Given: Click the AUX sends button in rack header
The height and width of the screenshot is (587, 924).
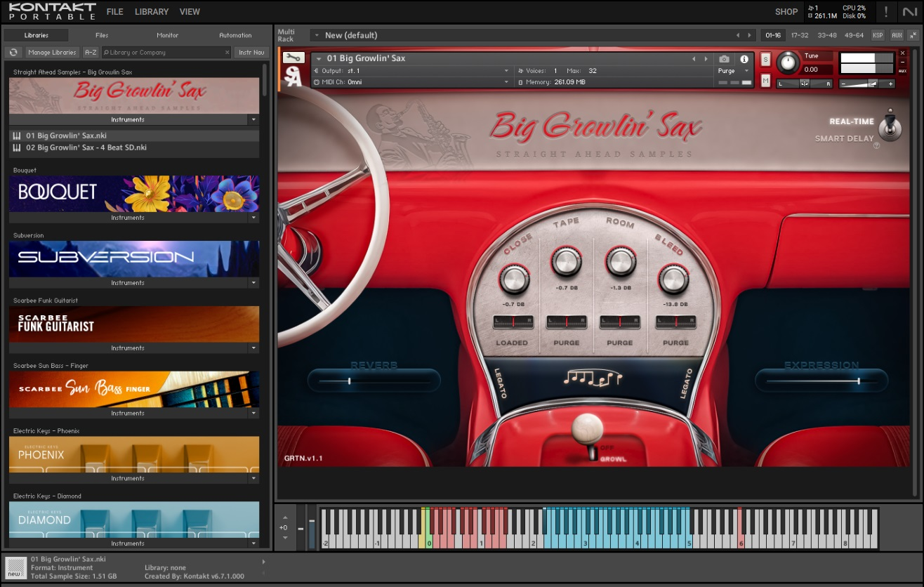Looking at the screenshot, I should (x=897, y=35).
